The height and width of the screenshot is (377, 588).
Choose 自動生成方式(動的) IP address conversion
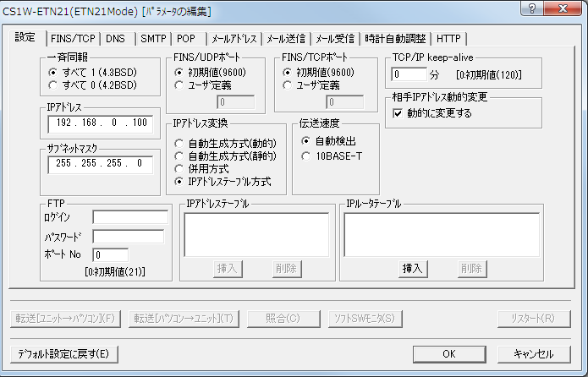pos(179,144)
